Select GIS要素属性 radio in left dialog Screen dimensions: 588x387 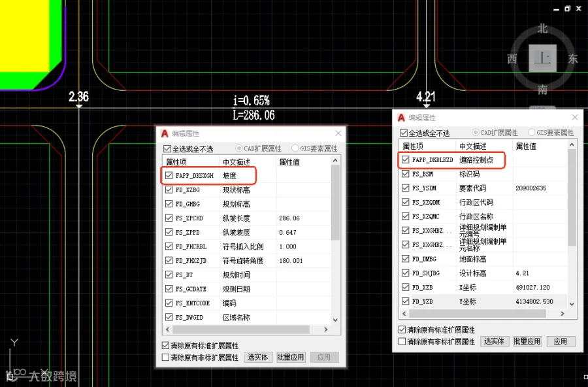click(x=295, y=148)
